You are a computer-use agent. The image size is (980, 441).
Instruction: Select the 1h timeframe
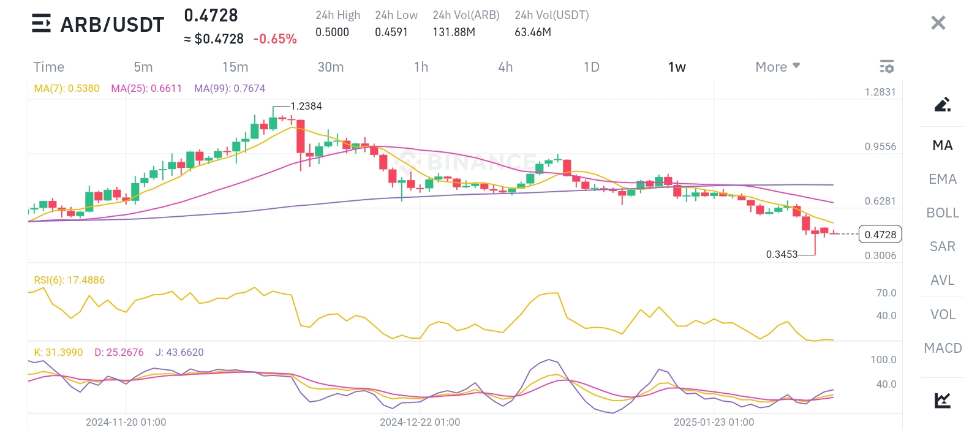(421, 67)
